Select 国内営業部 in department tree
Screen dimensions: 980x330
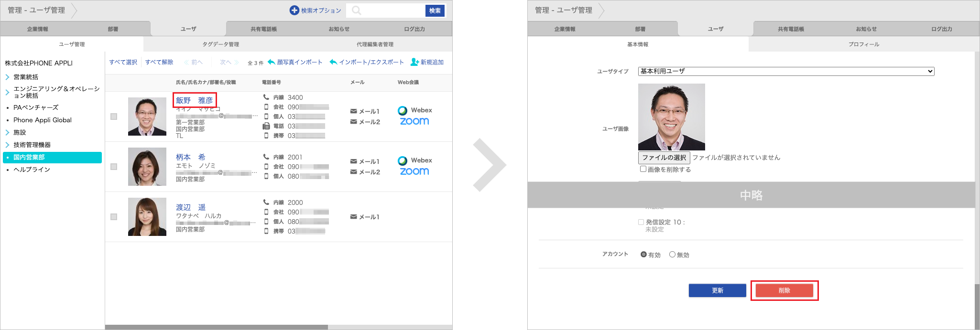click(53, 157)
